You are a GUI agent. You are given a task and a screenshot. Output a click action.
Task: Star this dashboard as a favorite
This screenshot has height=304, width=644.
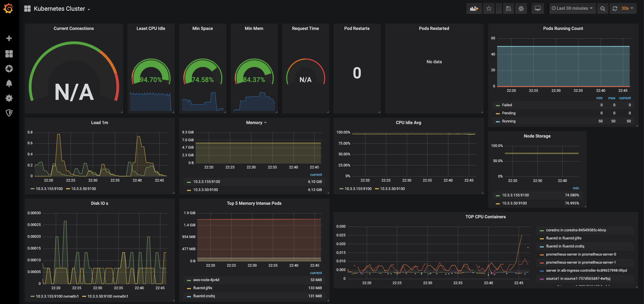coord(489,8)
